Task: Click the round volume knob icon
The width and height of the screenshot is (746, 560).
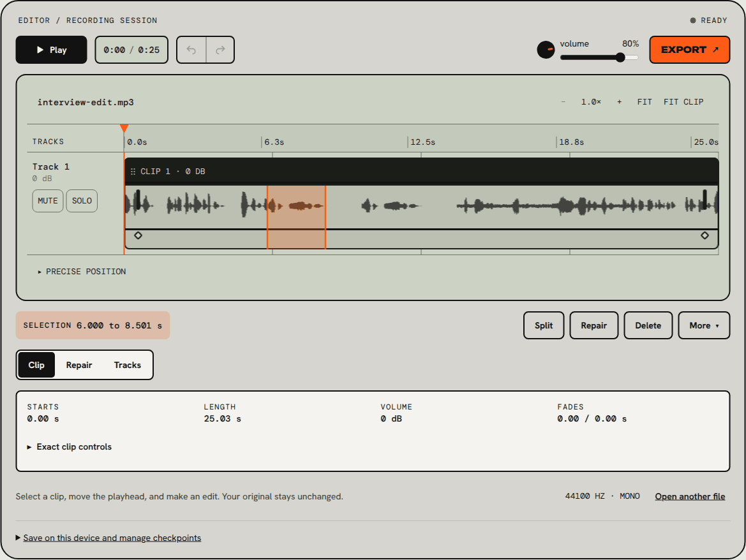Action: coord(546,50)
